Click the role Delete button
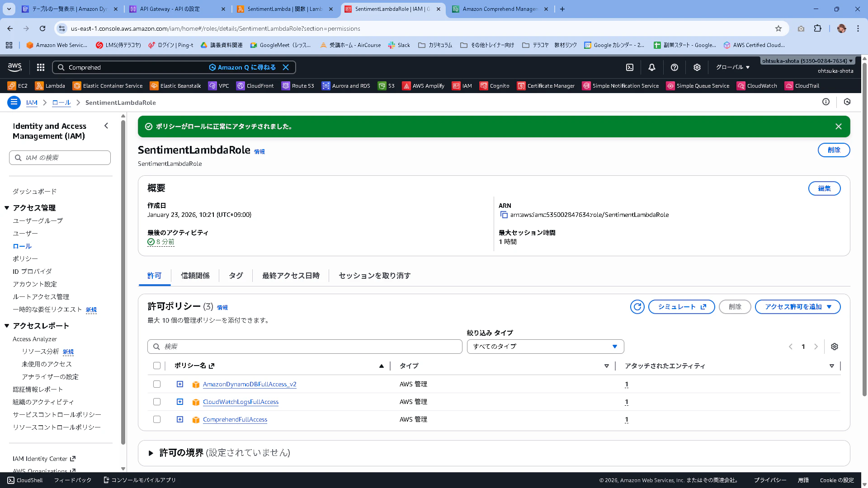The image size is (868, 488). [x=834, y=150]
